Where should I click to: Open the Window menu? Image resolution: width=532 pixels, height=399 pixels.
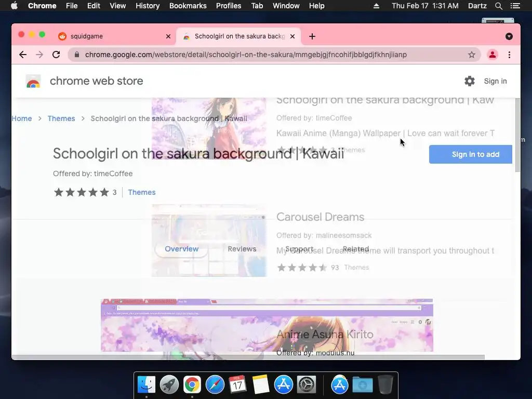tap(286, 6)
